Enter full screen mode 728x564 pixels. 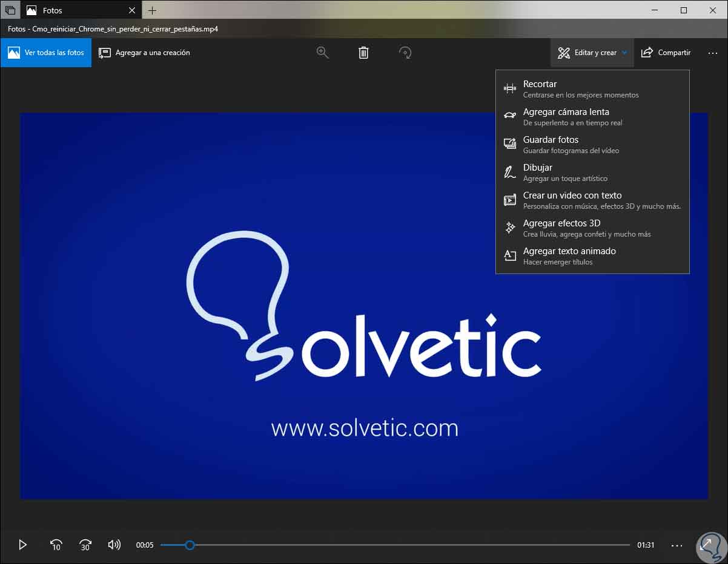(706, 545)
